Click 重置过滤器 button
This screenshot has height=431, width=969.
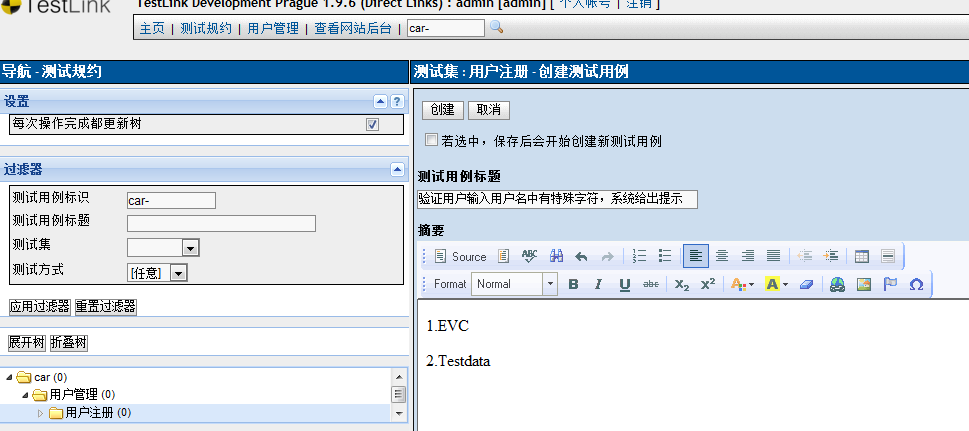[106, 307]
